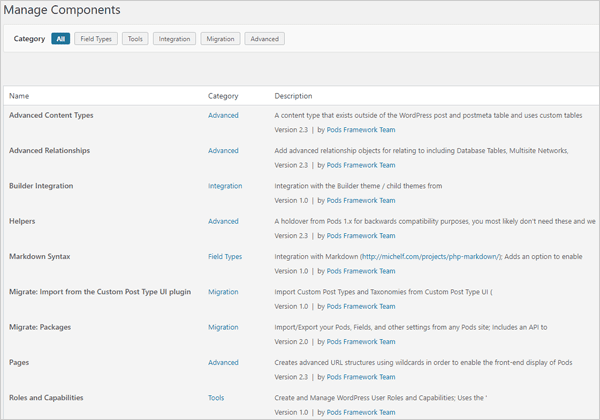This screenshot has height=420, width=600.
Task: Select the All category filter
Action: 61,39
